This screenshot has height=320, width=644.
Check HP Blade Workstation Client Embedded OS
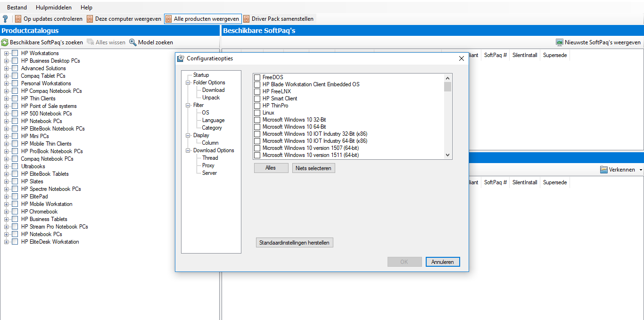257,84
